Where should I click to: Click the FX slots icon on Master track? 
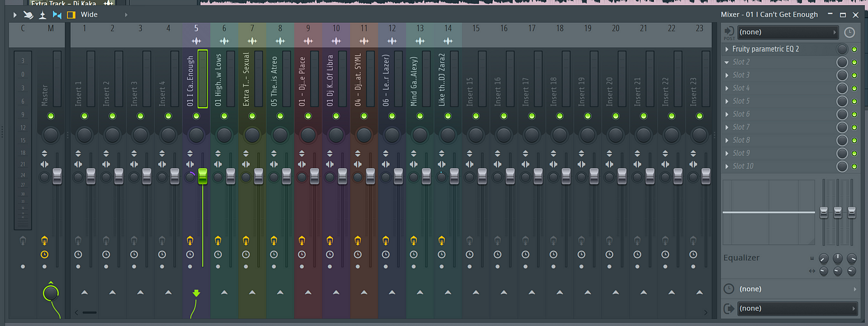pos(45,240)
